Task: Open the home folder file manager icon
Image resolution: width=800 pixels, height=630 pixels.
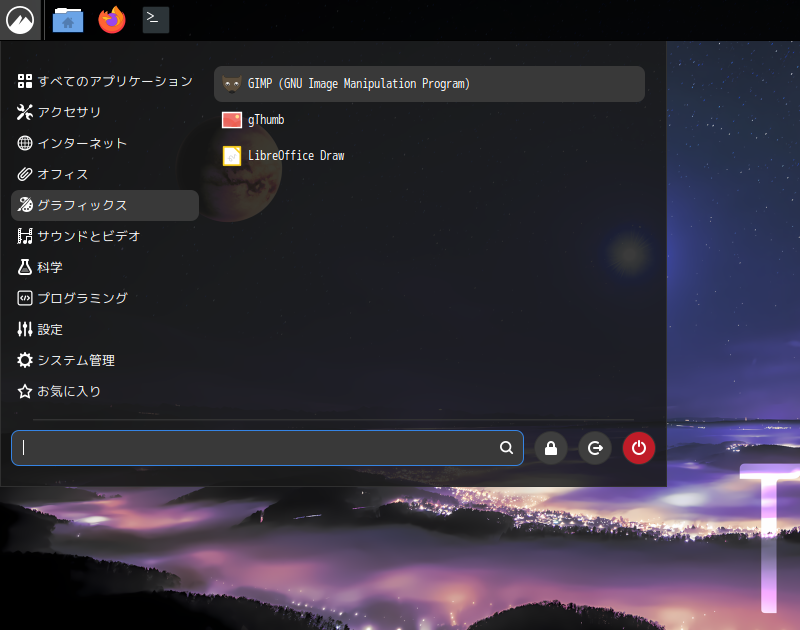Action: tap(68, 20)
